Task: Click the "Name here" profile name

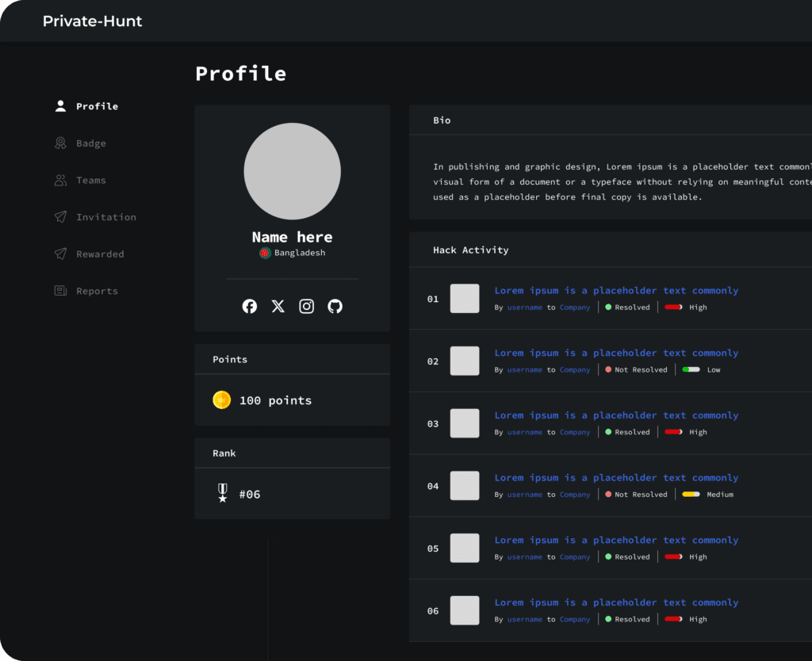Action: (292, 237)
